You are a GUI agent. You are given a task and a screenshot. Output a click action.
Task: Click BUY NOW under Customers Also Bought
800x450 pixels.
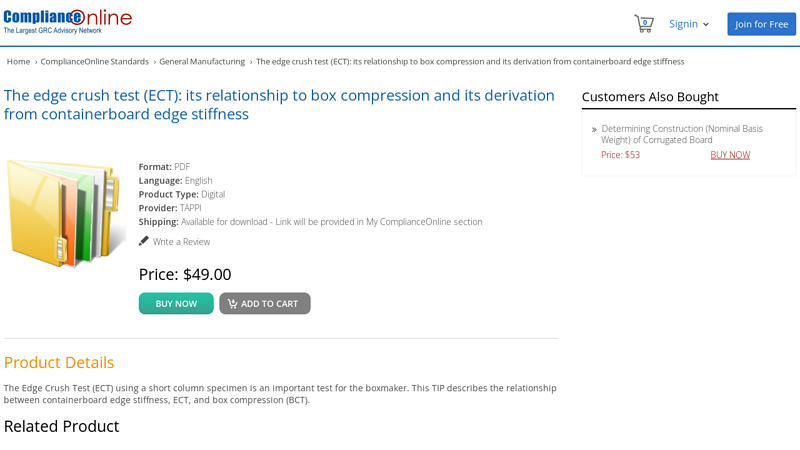point(730,155)
